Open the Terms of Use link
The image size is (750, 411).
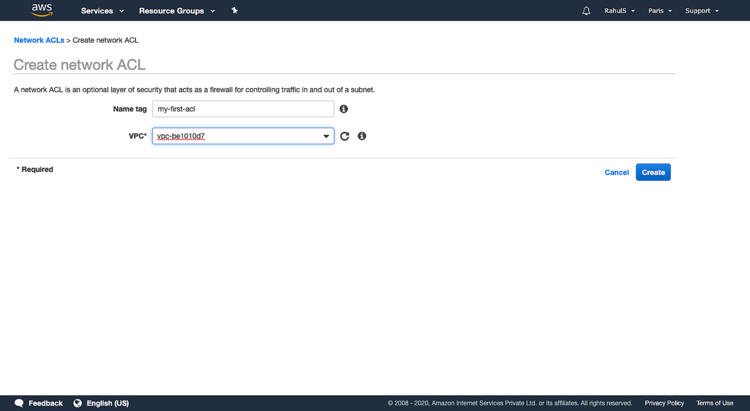point(714,403)
